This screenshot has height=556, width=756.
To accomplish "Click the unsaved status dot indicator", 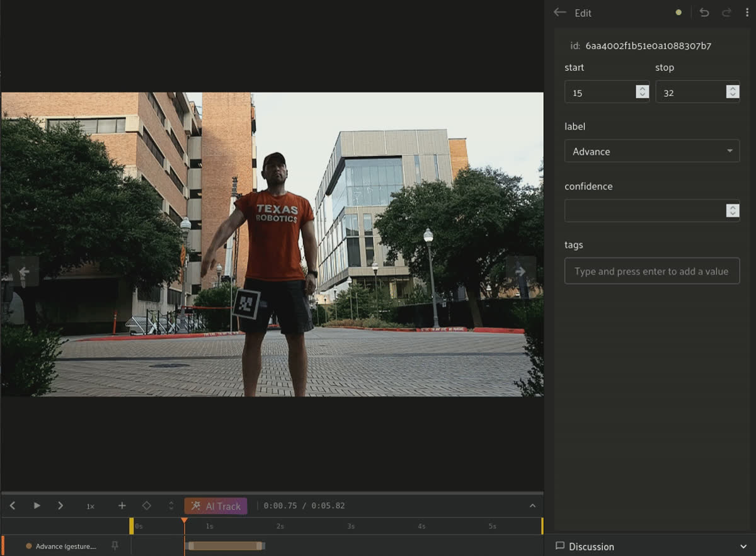I will click(x=679, y=12).
